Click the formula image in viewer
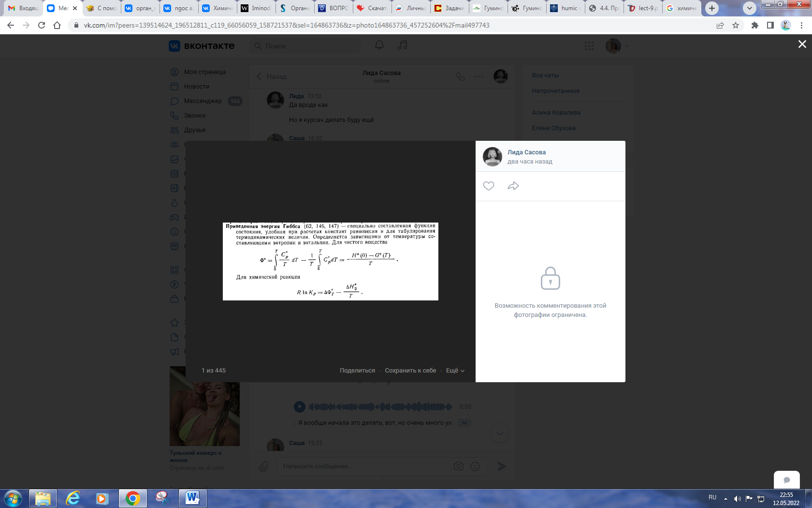Image resolution: width=812 pixels, height=508 pixels. pyautogui.click(x=331, y=262)
